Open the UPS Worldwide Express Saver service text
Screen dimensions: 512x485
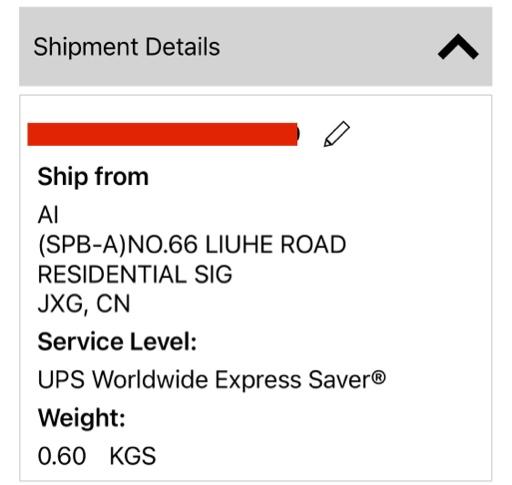[212, 380]
